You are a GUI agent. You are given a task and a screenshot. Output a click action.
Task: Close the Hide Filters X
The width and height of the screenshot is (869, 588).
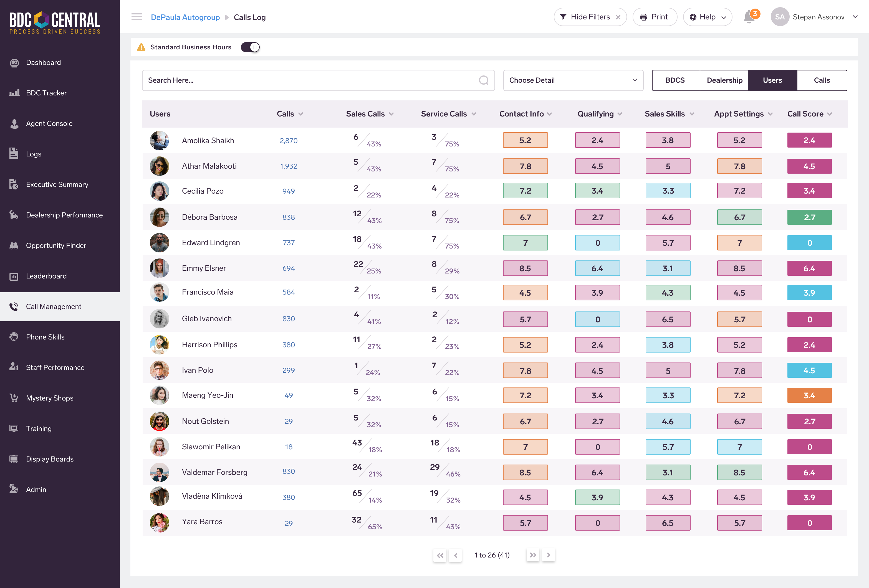(x=618, y=17)
